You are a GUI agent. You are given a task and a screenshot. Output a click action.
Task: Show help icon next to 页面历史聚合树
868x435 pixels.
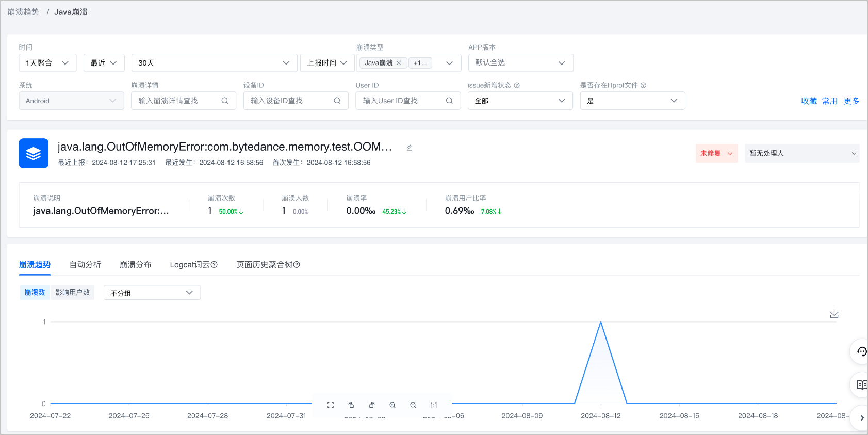pos(297,265)
